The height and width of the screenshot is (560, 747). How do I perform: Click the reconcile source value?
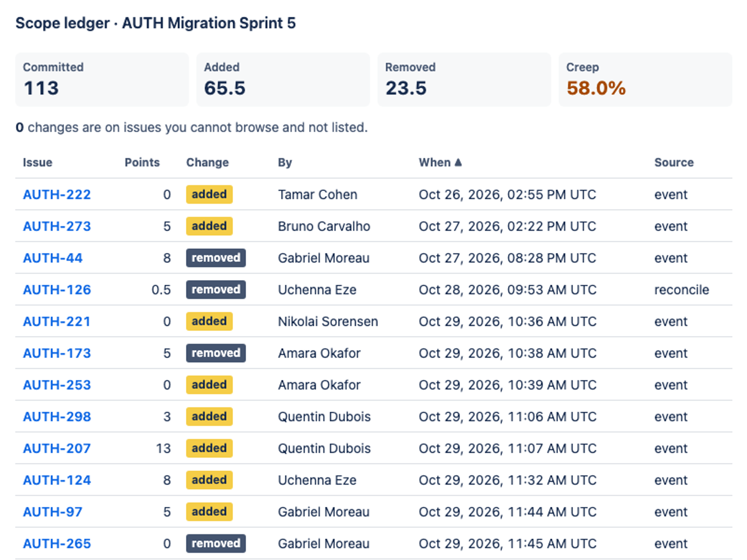pos(682,290)
